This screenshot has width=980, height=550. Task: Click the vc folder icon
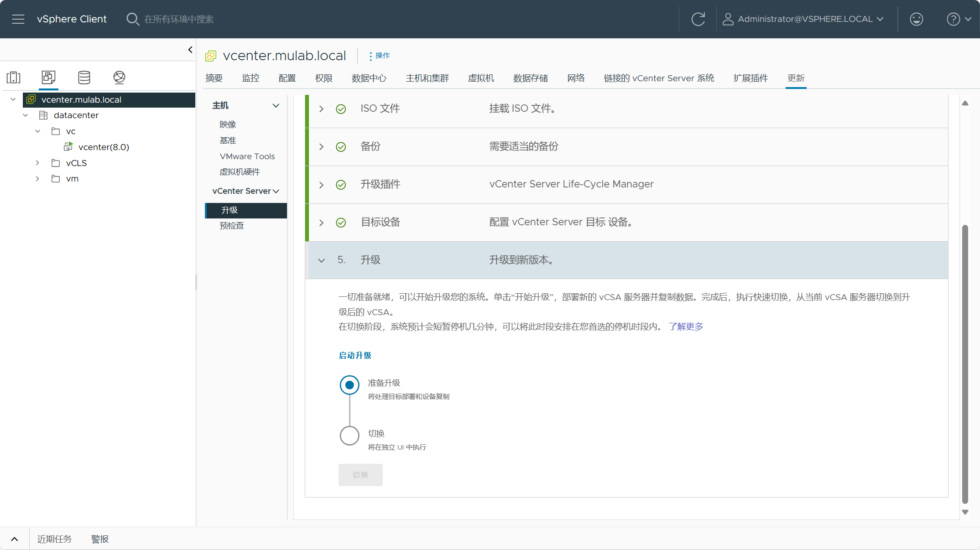(56, 131)
